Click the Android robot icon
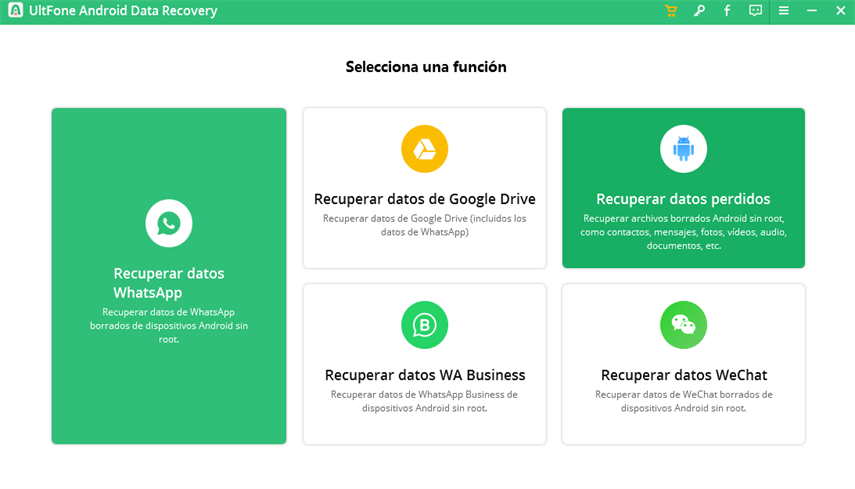 pyautogui.click(x=683, y=149)
